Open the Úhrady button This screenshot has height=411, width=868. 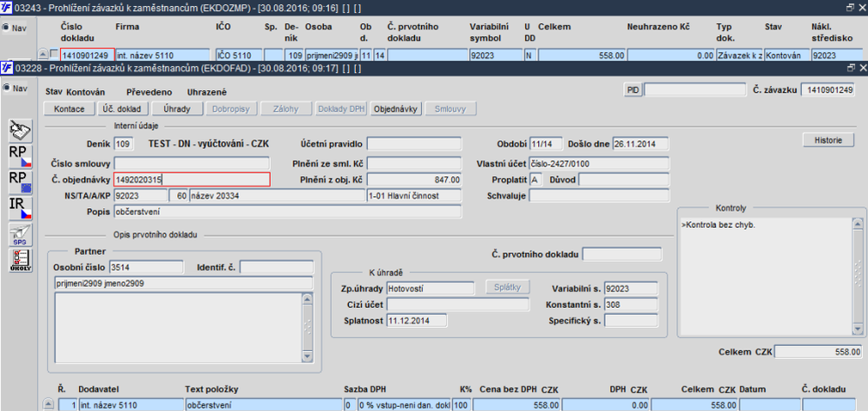tap(177, 109)
